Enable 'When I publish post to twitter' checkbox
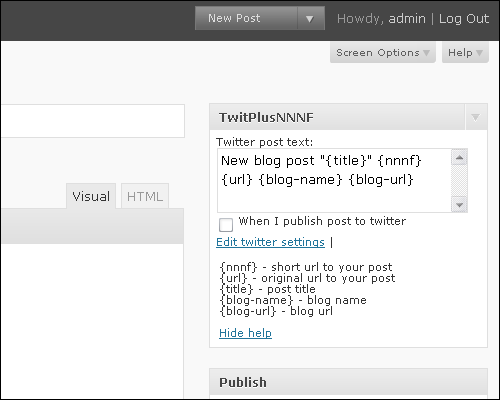The width and height of the screenshot is (500, 400). pos(226,225)
